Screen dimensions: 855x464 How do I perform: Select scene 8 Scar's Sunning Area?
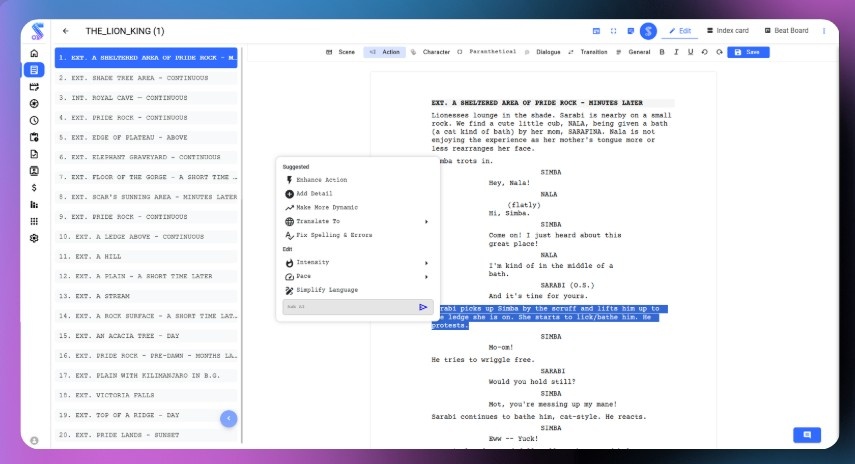(x=147, y=197)
